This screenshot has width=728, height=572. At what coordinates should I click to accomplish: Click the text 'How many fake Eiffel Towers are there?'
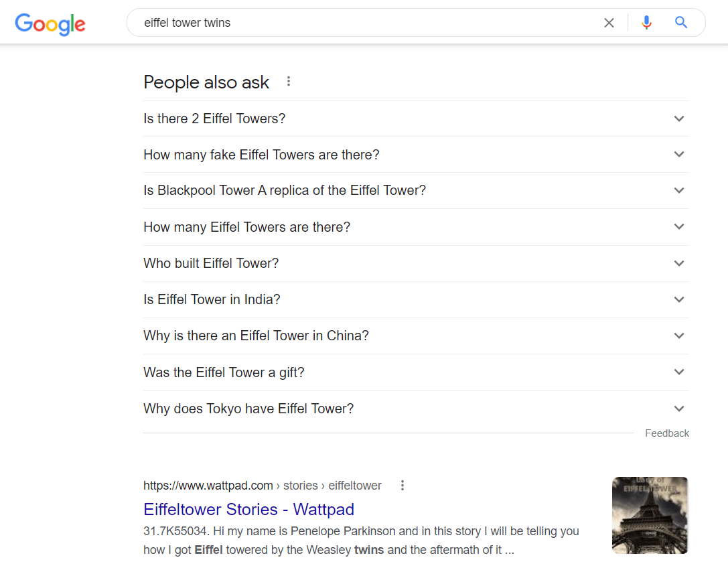coord(261,155)
